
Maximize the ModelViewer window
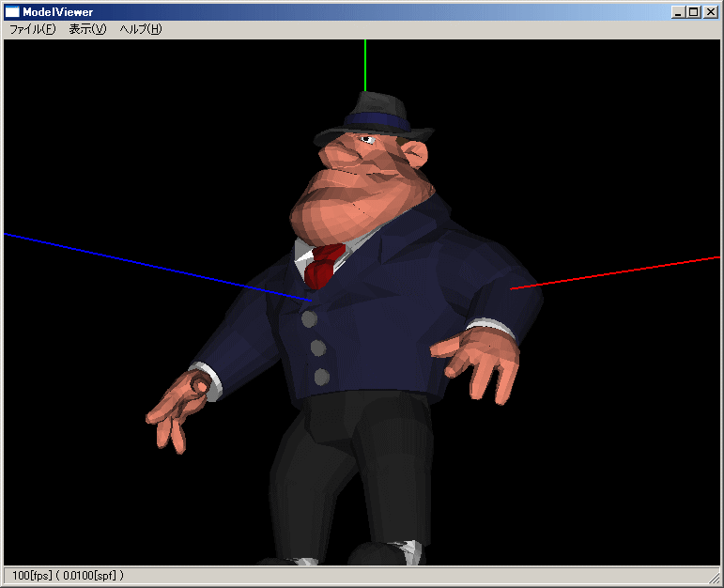tap(694, 12)
